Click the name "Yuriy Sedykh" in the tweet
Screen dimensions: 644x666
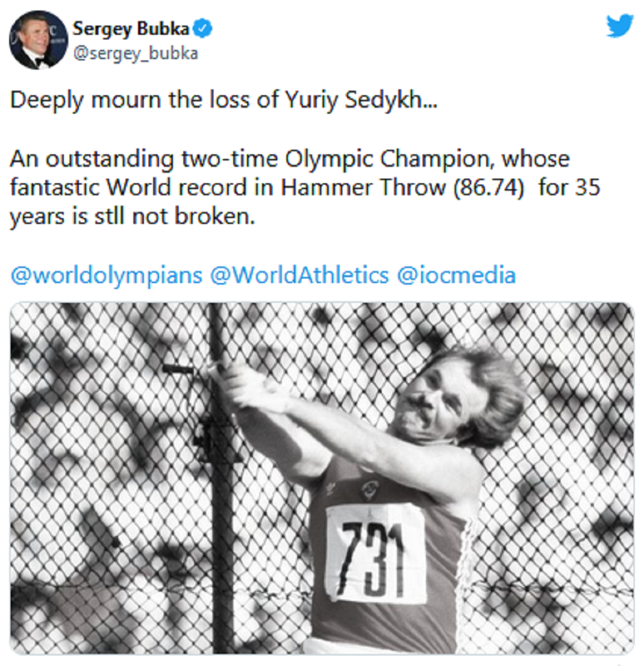click(x=356, y=100)
